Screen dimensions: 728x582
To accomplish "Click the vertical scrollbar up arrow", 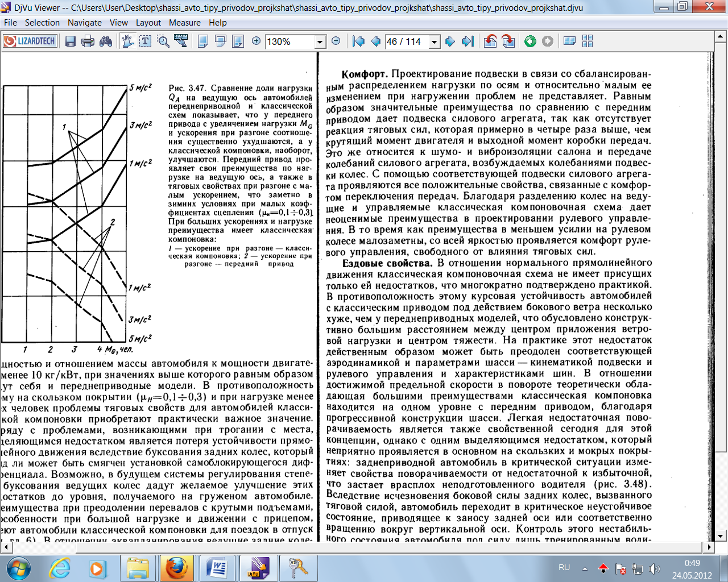I will click(721, 36).
